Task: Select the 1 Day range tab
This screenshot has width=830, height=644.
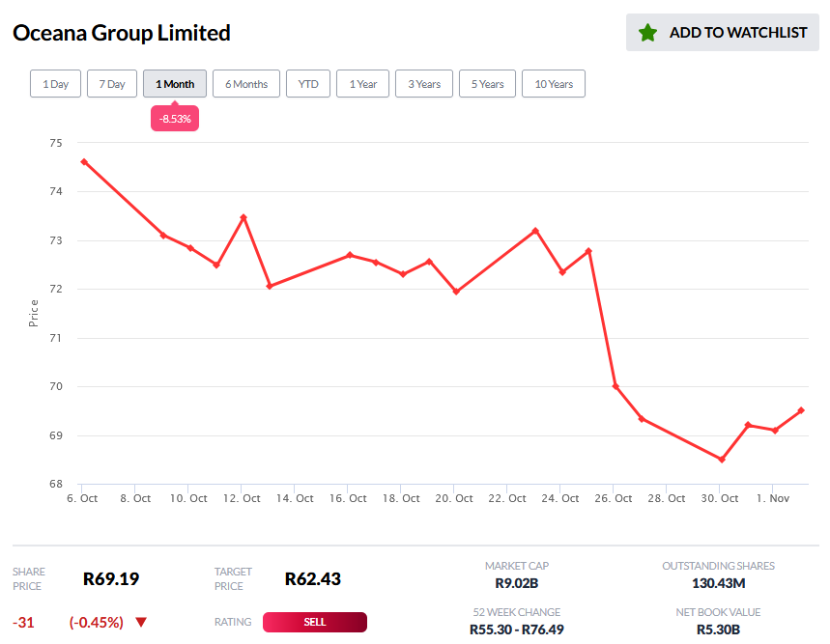Action: tap(56, 84)
